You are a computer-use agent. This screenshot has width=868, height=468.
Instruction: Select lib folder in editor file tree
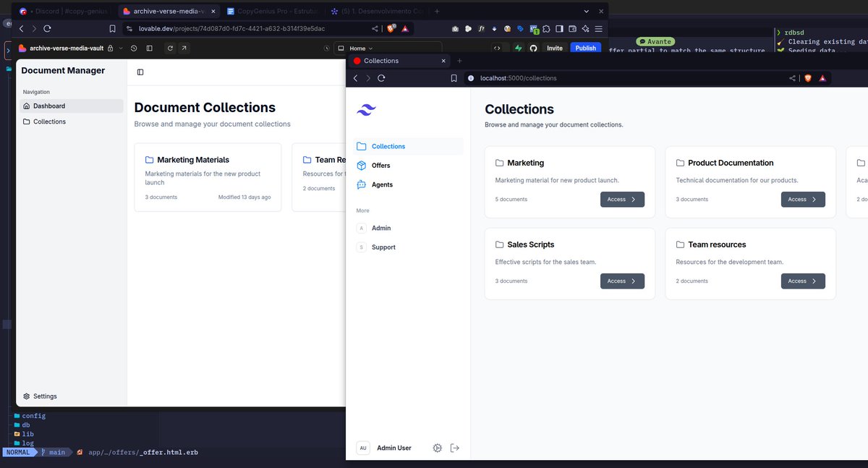[24, 434]
